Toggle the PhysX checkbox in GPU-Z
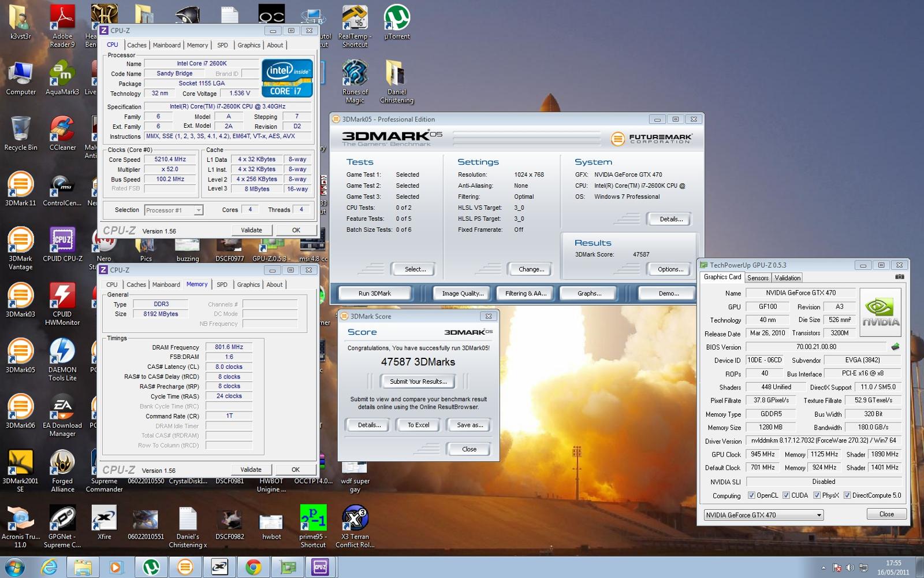Screen dimensions: 924x578 tap(817, 495)
